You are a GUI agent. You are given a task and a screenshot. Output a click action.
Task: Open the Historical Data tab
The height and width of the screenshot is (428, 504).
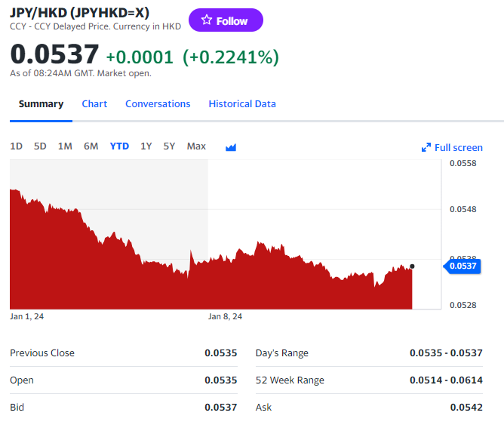pos(242,104)
